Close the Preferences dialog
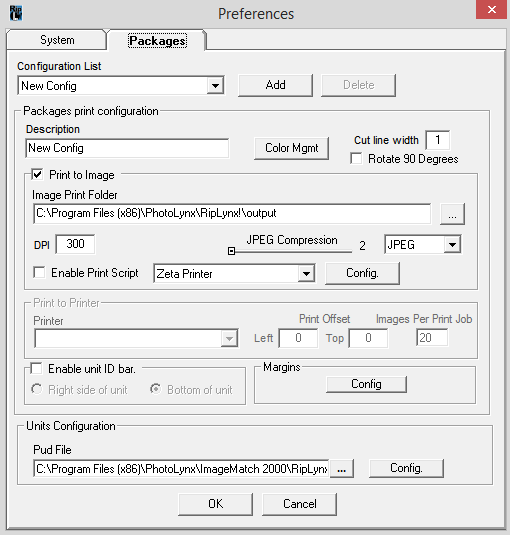The width and height of the screenshot is (510, 535). 491,10
